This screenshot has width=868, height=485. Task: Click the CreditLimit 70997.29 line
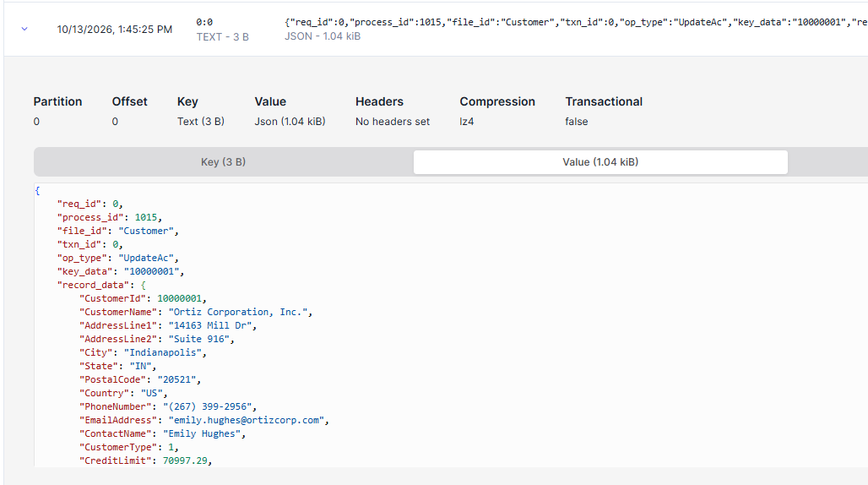[x=145, y=460]
